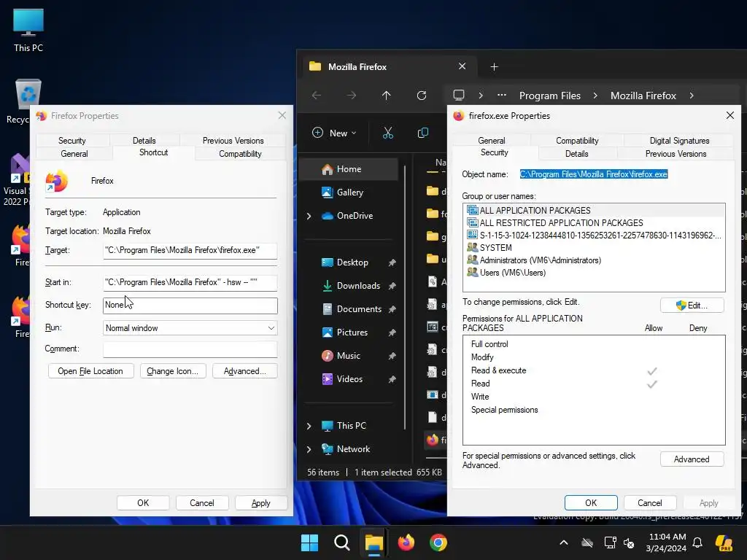Open General tab in firefox.exe Properties
Viewport: 747px width, 560px height.
click(x=492, y=141)
